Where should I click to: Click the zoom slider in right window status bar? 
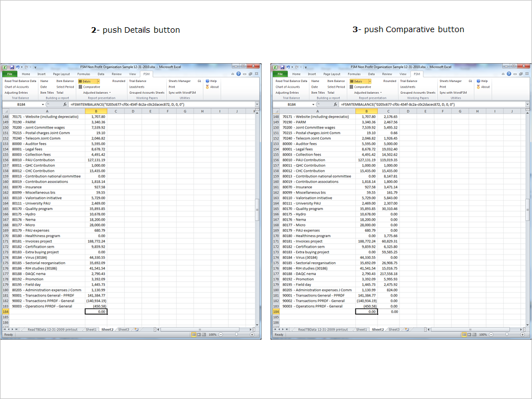click(x=507, y=335)
